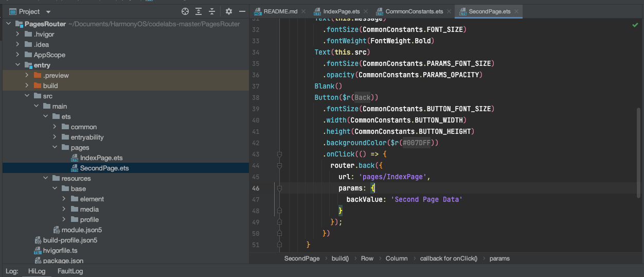The height and width of the screenshot is (277, 644).
Task: Click the params breadcrumb
Action: click(499, 258)
